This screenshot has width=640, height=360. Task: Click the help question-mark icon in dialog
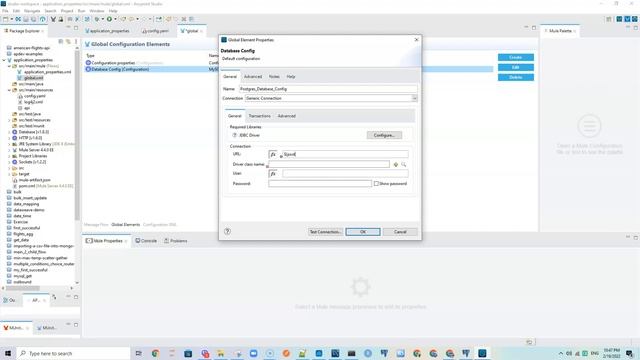pyautogui.click(x=227, y=231)
